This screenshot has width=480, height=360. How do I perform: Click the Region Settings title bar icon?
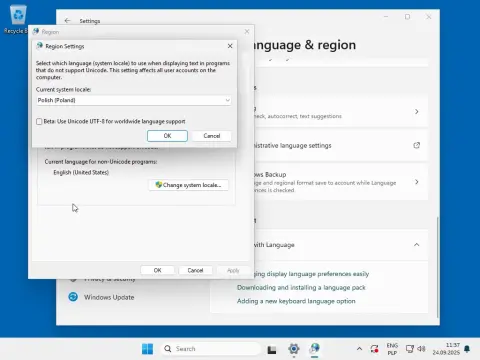point(39,46)
